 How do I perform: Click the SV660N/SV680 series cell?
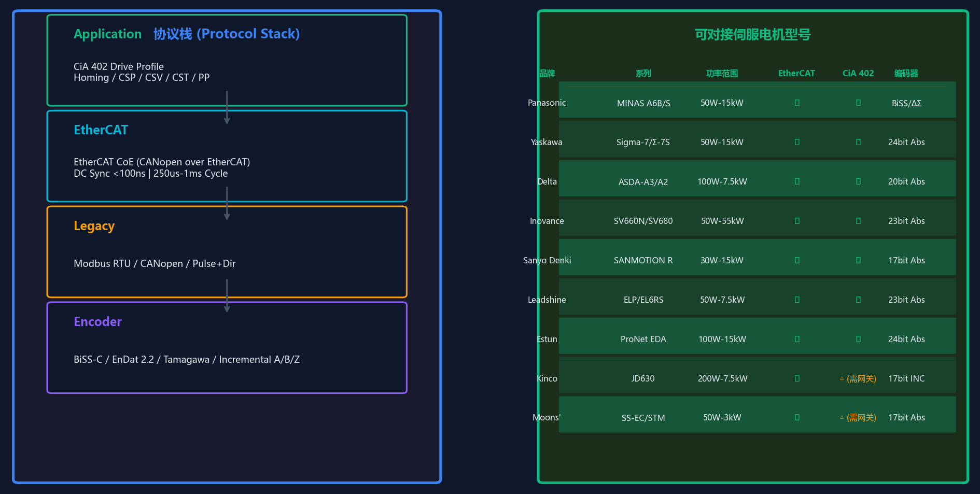pyautogui.click(x=643, y=221)
